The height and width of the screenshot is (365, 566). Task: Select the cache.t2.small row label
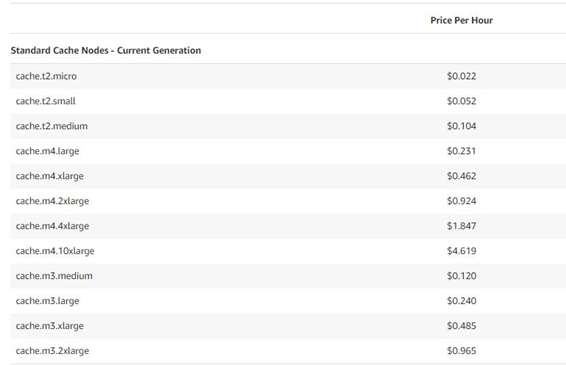pyautogui.click(x=45, y=101)
